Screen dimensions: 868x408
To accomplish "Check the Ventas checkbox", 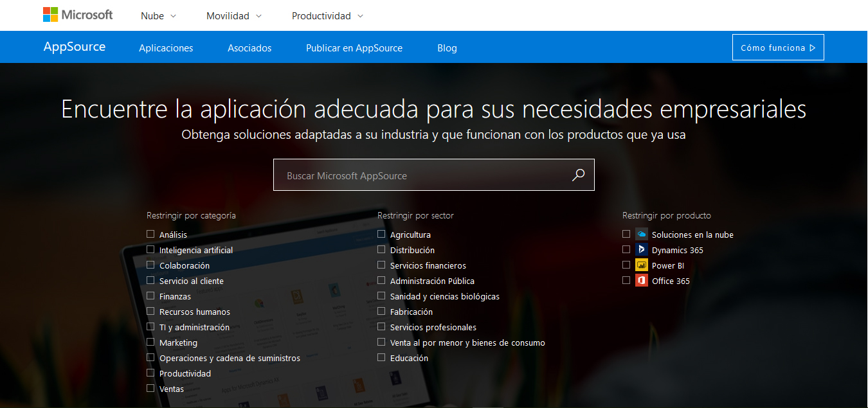I will [150, 388].
